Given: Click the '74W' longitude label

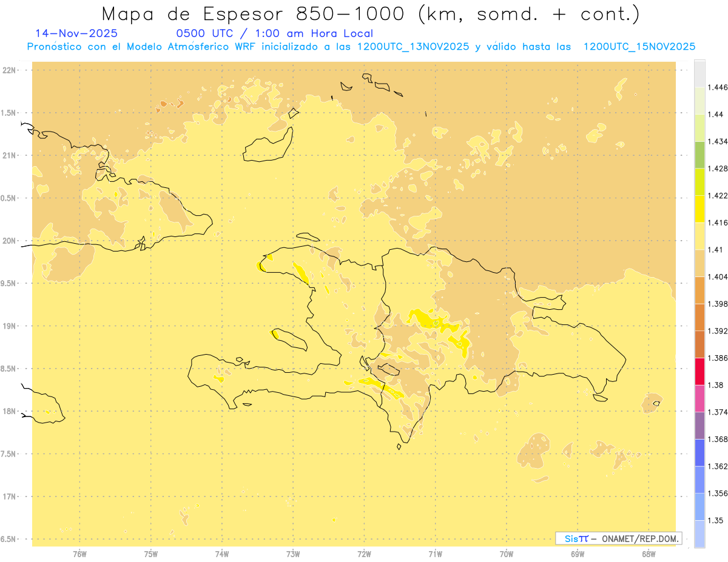Looking at the screenshot, I should tap(222, 554).
